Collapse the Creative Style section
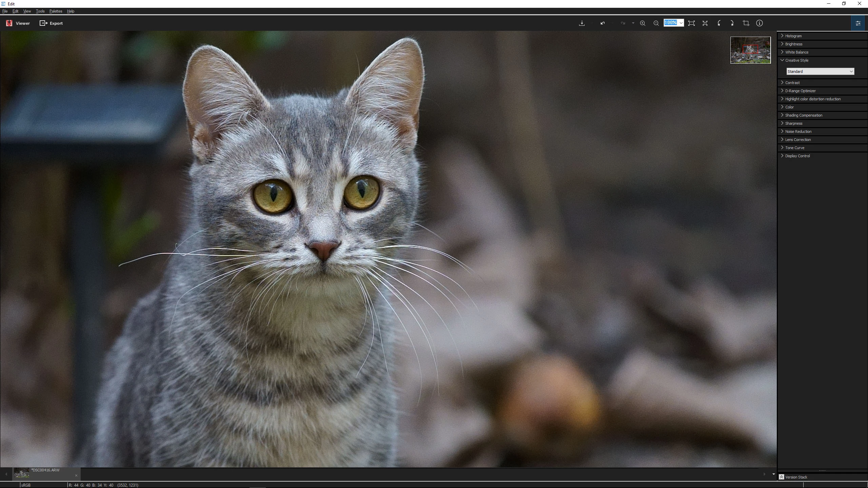 796,60
